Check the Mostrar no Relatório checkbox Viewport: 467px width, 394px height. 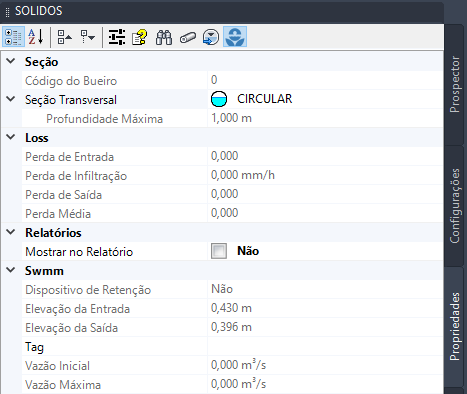[219, 251]
